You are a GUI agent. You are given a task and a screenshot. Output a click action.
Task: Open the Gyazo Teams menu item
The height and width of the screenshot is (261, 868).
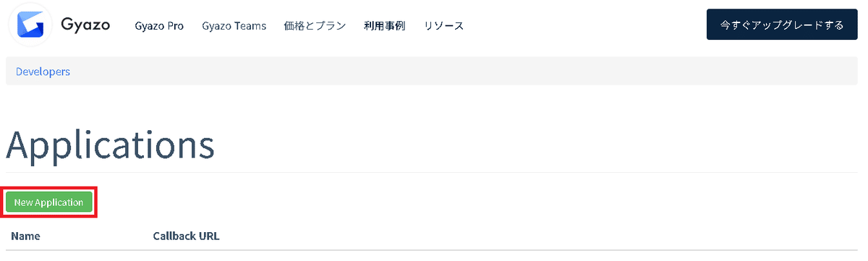tap(234, 26)
